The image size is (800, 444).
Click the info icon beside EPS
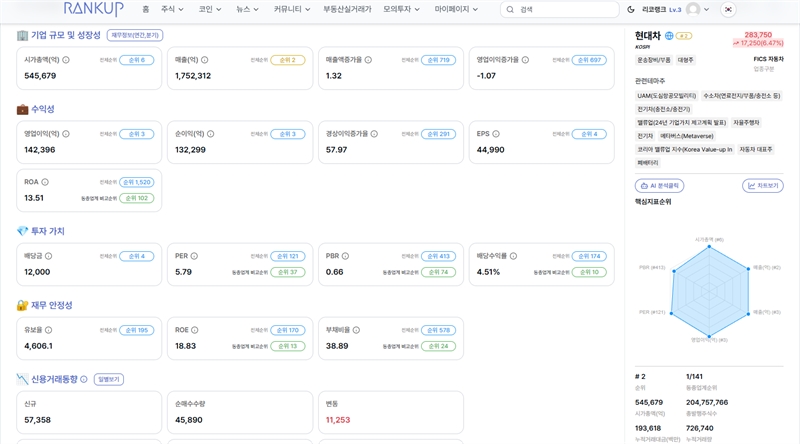tap(497, 133)
